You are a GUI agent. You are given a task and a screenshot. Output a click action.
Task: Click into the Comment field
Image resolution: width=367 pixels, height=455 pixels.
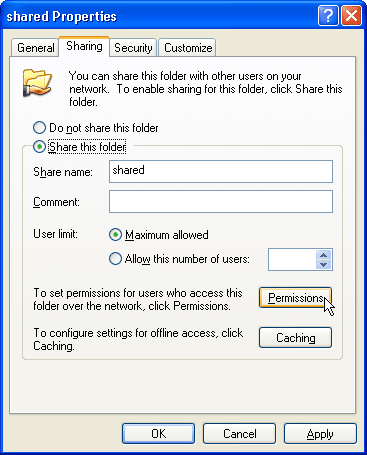(x=221, y=201)
